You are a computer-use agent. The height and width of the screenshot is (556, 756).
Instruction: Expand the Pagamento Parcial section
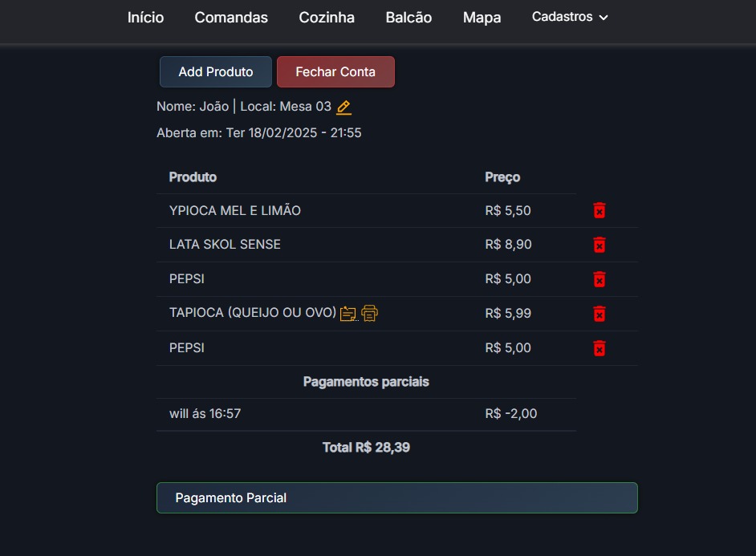pyautogui.click(x=396, y=497)
